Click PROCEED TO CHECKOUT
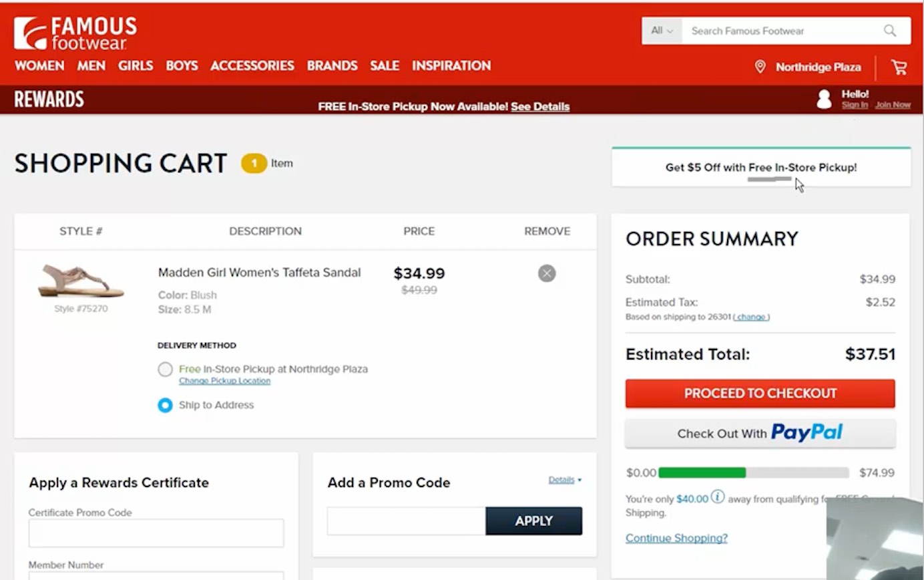Image resolution: width=924 pixels, height=580 pixels. coord(760,394)
